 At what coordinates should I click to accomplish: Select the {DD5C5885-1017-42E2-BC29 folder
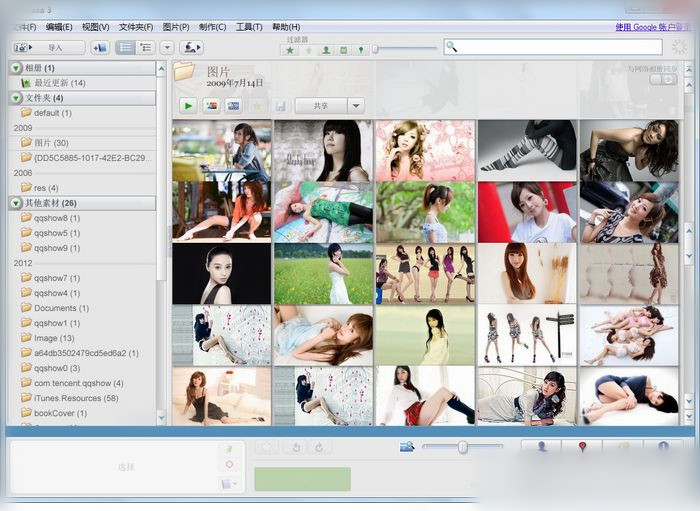82,158
